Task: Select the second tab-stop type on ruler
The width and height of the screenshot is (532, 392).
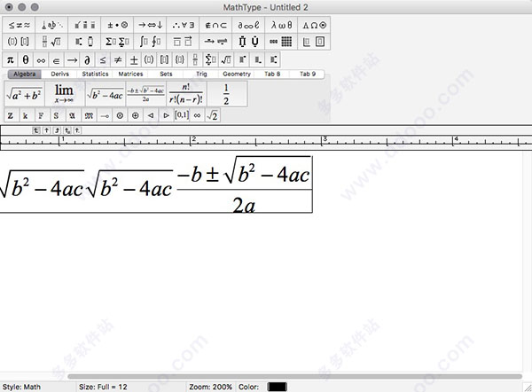Action: (x=47, y=130)
